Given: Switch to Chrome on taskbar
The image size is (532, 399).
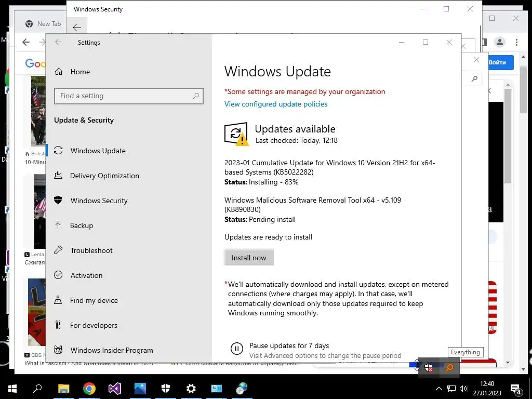Looking at the screenshot, I should [x=89, y=389].
